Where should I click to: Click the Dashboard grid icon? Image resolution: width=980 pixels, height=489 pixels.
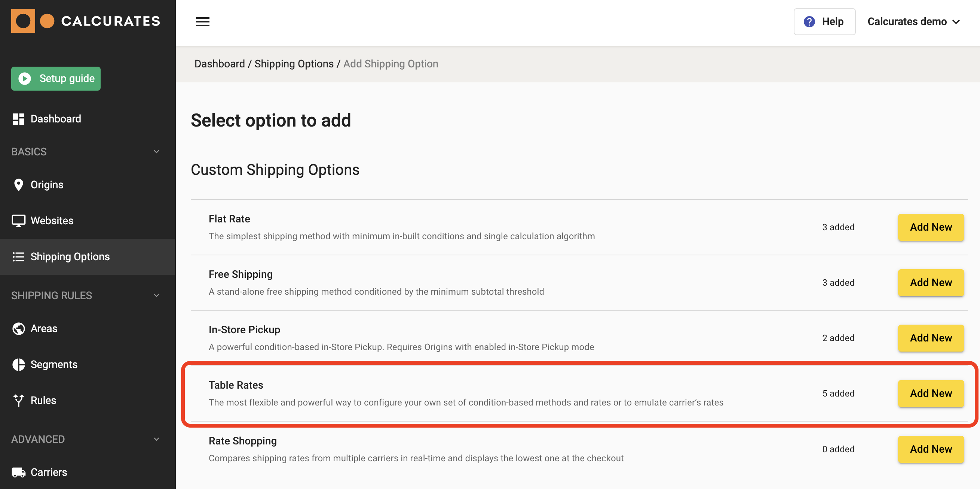19,119
